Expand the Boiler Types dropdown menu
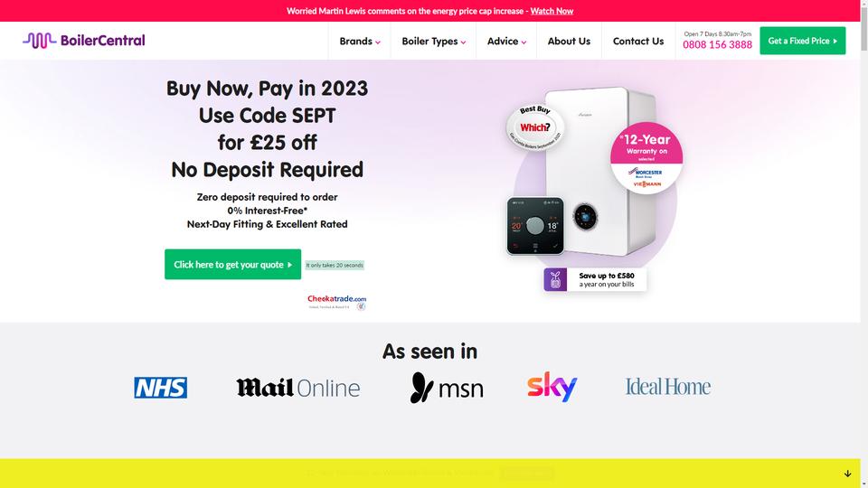This screenshot has height=488, width=868. point(433,41)
